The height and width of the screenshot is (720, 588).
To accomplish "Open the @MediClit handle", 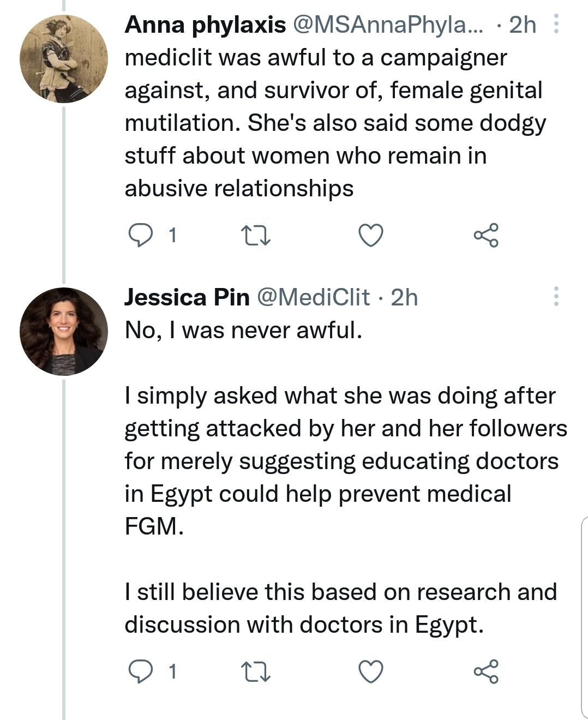I will [x=313, y=297].
